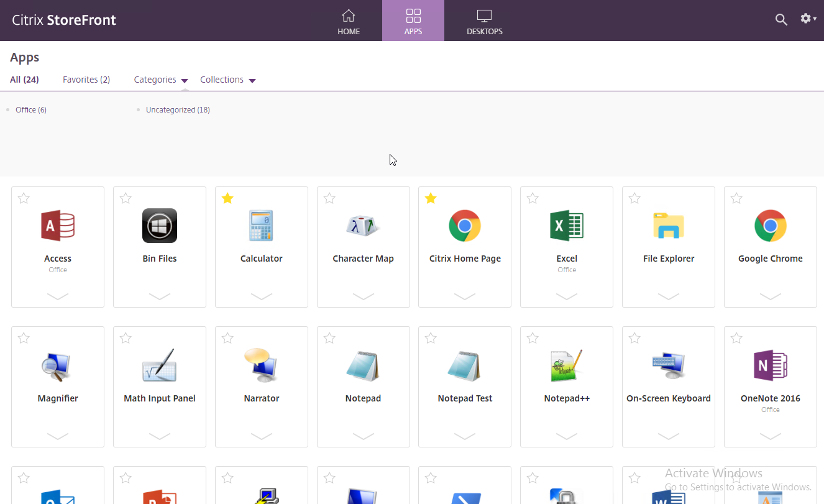Expand details chevron on Notepad card
The height and width of the screenshot is (504, 824).
[363, 436]
